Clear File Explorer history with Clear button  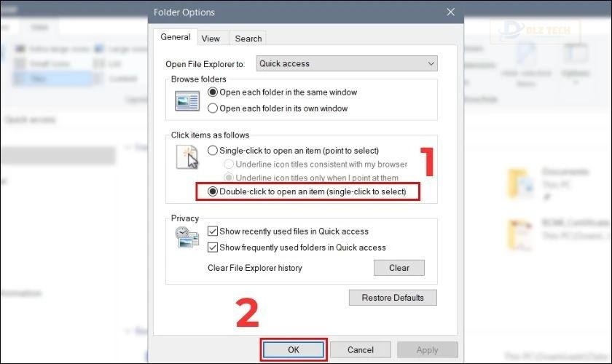[399, 268]
